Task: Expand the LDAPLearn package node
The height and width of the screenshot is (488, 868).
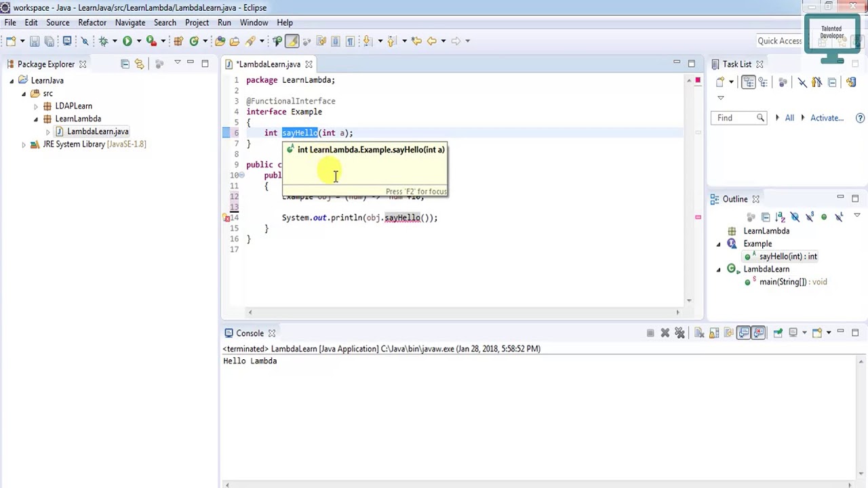Action: click(36, 106)
